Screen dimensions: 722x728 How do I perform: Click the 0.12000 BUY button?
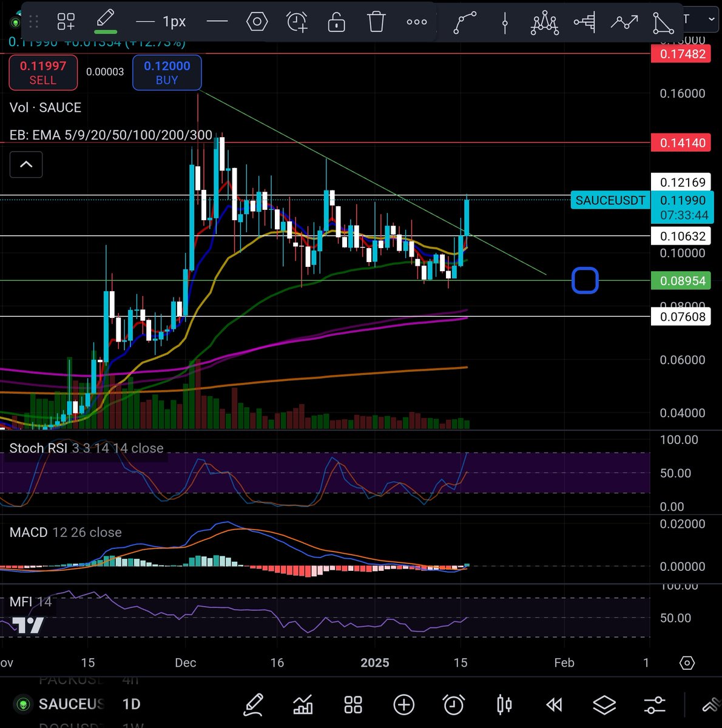[x=167, y=72]
